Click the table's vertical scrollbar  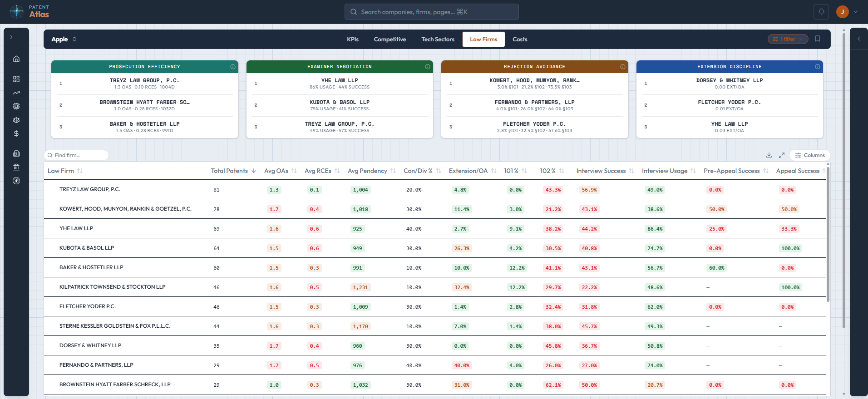(x=828, y=234)
